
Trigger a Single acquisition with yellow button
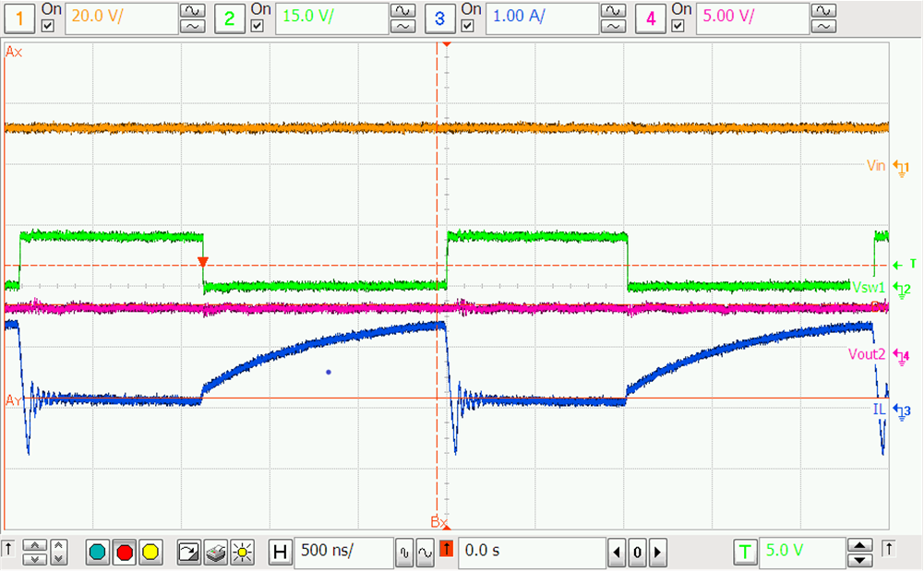pos(150,552)
